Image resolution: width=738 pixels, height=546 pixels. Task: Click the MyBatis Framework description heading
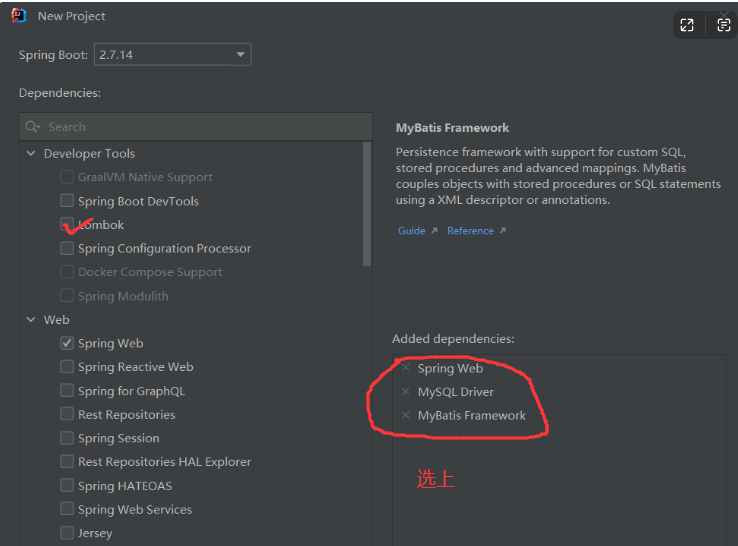pos(452,128)
